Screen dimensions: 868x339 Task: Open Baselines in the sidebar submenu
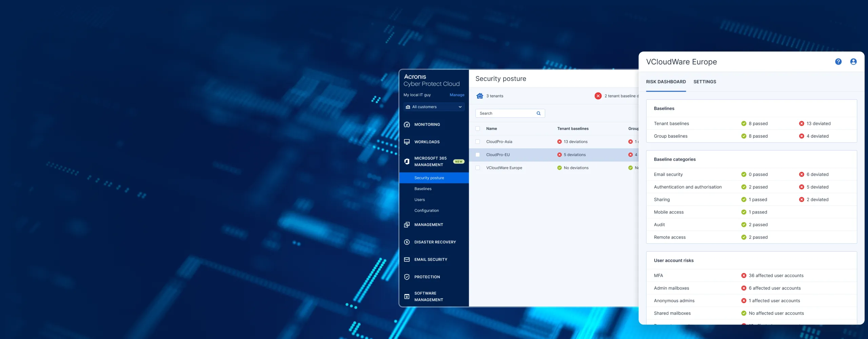423,189
